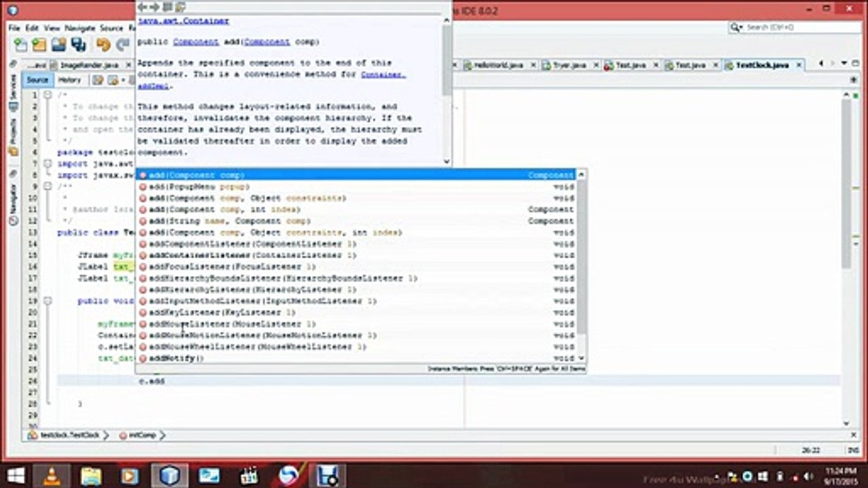Click the Container.addImpl link
The image size is (868, 488).
click(x=383, y=75)
